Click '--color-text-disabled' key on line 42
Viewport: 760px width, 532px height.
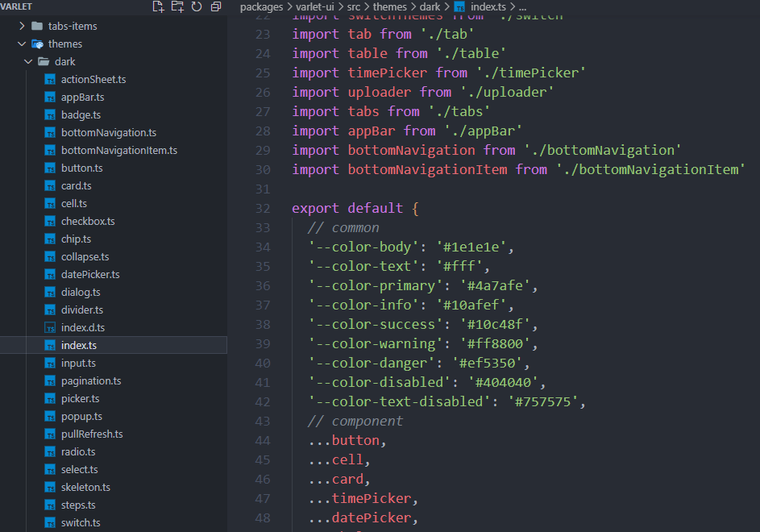pos(400,401)
